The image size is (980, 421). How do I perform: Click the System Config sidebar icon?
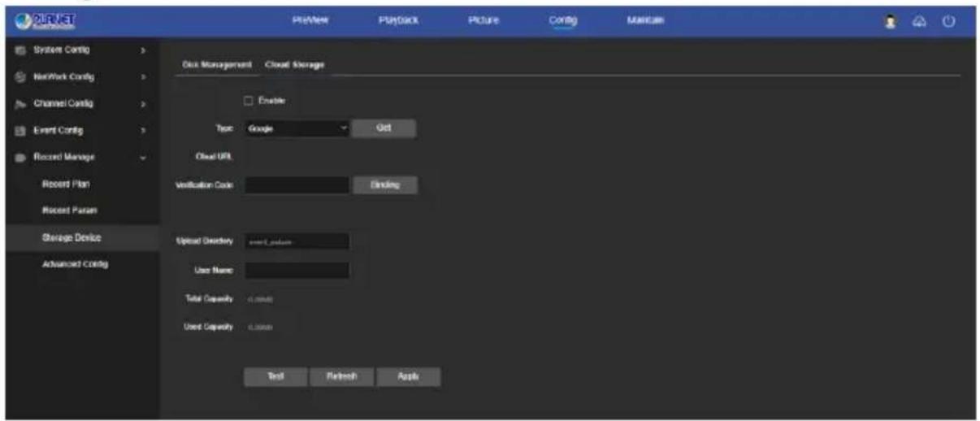(x=20, y=50)
